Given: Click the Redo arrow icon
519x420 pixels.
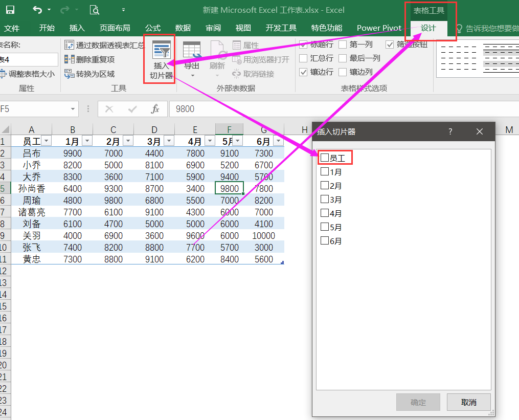Looking at the screenshot, I should click(x=64, y=10).
